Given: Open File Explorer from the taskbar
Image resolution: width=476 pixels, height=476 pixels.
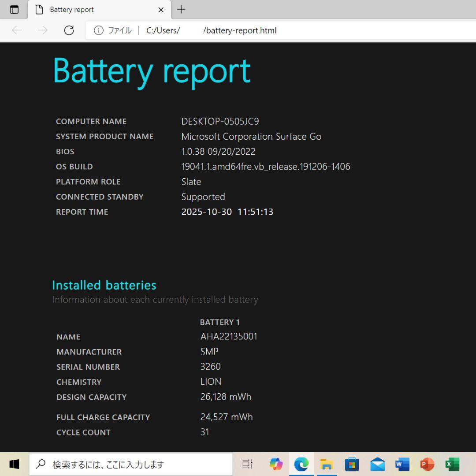Looking at the screenshot, I should (327, 464).
